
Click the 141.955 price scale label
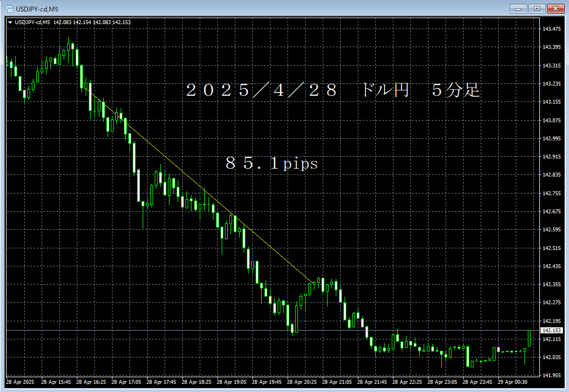pyautogui.click(x=551, y=376)
